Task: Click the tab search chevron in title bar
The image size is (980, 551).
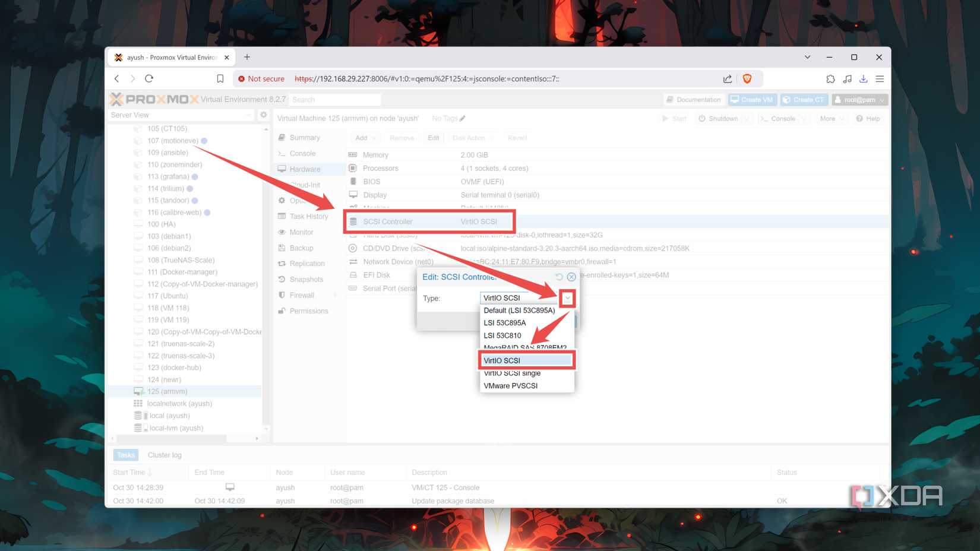Action: [807, 57]
